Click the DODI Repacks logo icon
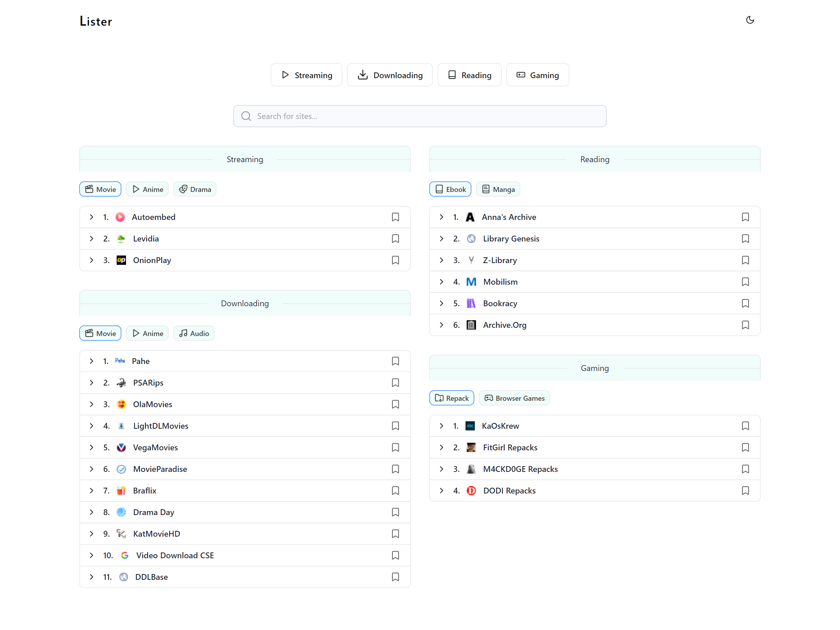840x630 pixels. [x=471, y=491]
